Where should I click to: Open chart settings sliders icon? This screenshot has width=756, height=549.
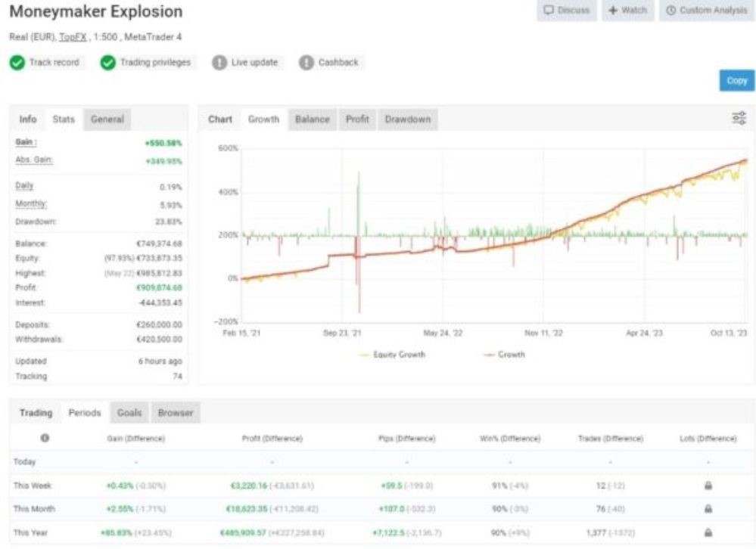pyautogui.click(x=739, y=118)
